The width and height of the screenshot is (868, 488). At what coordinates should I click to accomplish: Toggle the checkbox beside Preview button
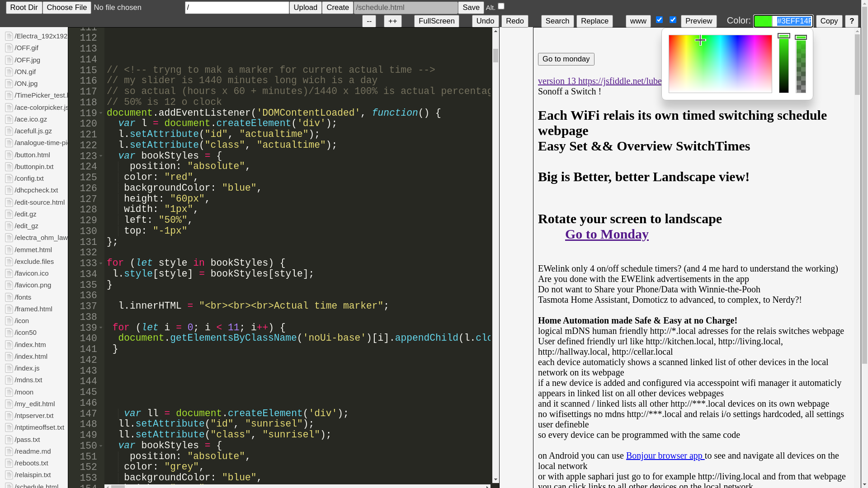click(673, 19)
